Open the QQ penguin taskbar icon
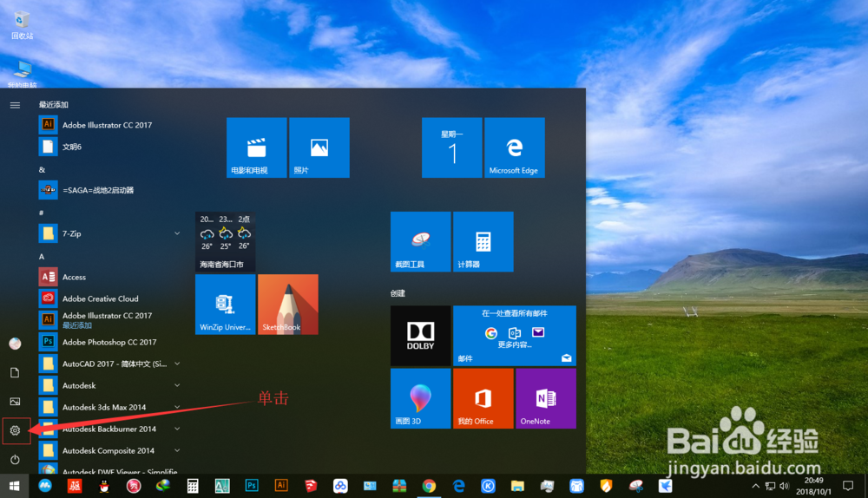868x498 pixels. pos(104,486)
